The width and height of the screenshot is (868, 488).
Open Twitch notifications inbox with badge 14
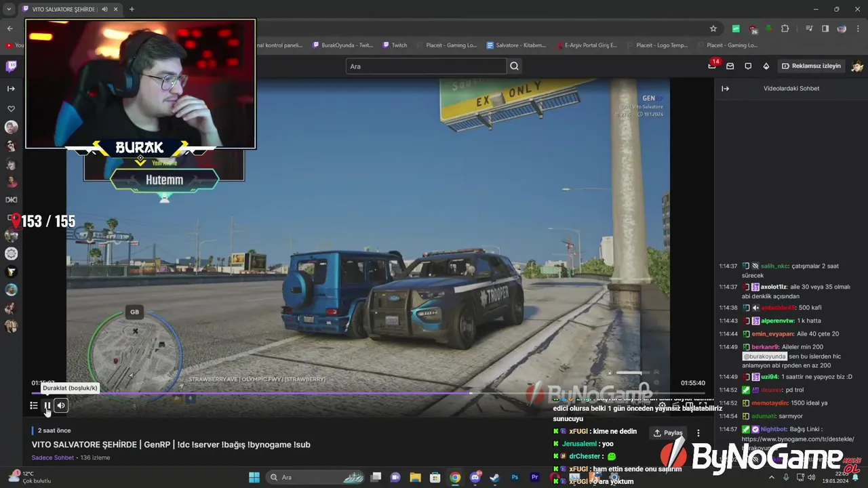coord(712,66)
